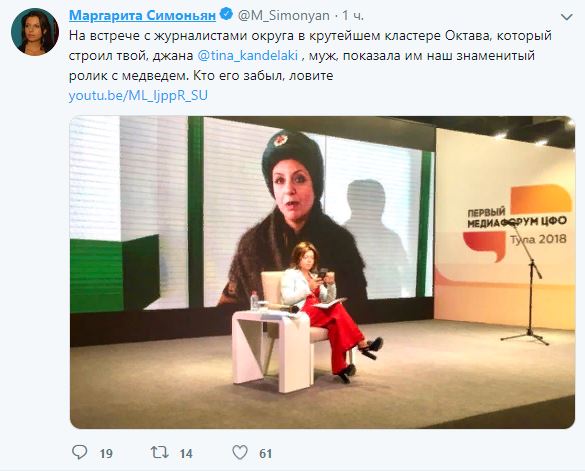This screenshot has height=471, width=585.
Task: Open the attached forum stage photo
Action: (322, 272)
